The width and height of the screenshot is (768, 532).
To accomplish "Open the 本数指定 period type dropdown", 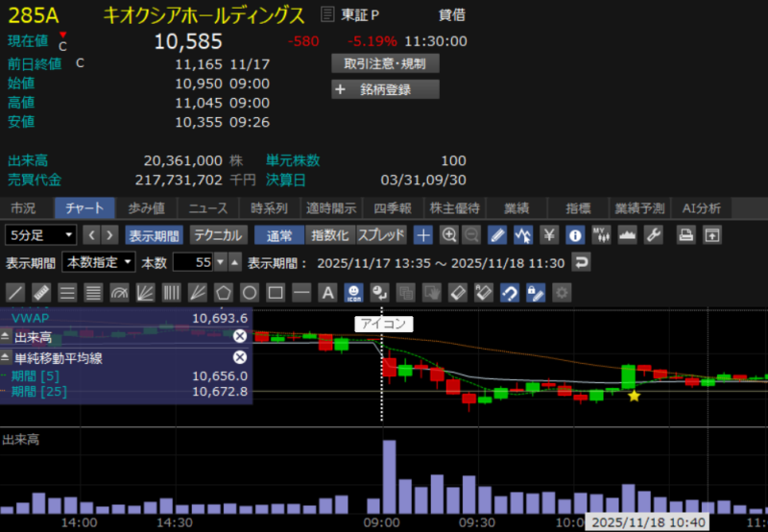I will tap(99, 262).
